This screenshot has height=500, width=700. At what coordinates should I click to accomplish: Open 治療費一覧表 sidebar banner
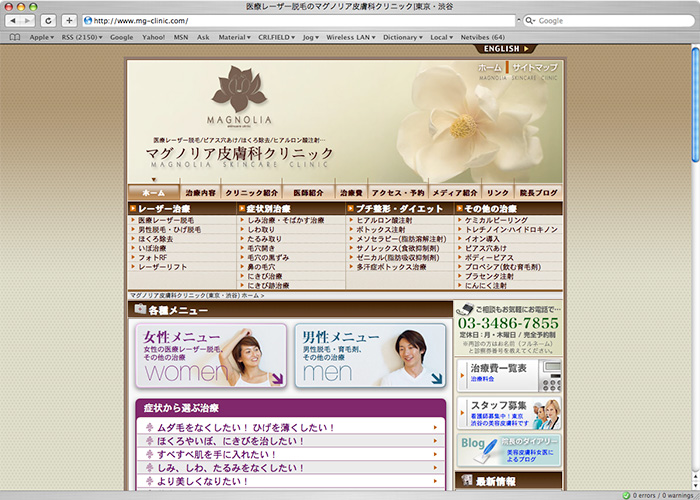509,375
